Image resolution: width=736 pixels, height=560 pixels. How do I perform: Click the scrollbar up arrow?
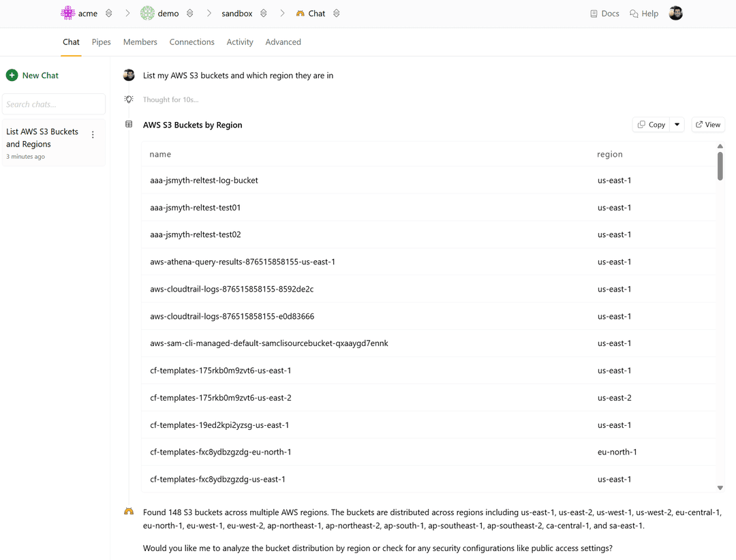720,146
